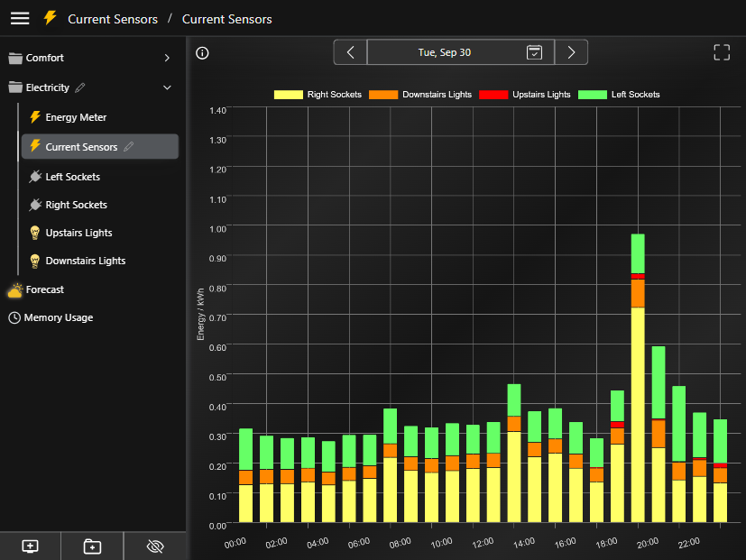Open the hamburger menu at top left
This screenshot has height=560, width=746.
(19, 18)
